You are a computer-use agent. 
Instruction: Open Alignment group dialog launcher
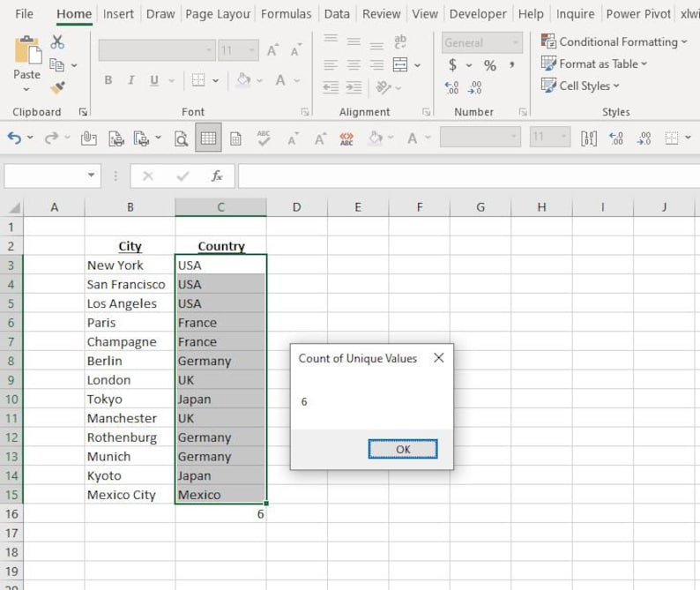coord(427,112)
